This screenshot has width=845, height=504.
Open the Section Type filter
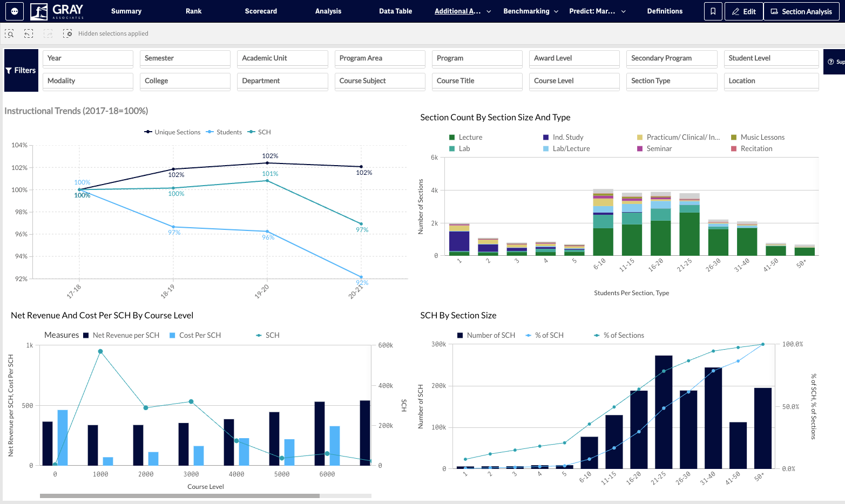pyautogui.click(x=672, y=81)
